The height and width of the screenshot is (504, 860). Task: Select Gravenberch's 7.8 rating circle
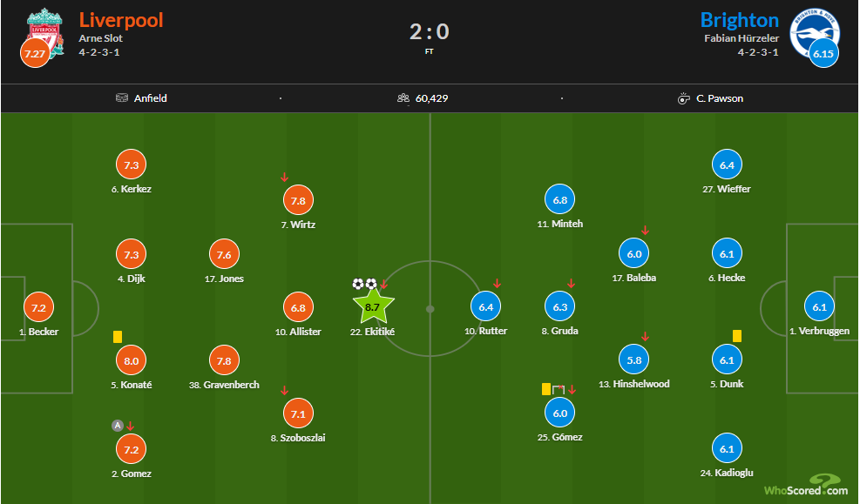[224, 360]
